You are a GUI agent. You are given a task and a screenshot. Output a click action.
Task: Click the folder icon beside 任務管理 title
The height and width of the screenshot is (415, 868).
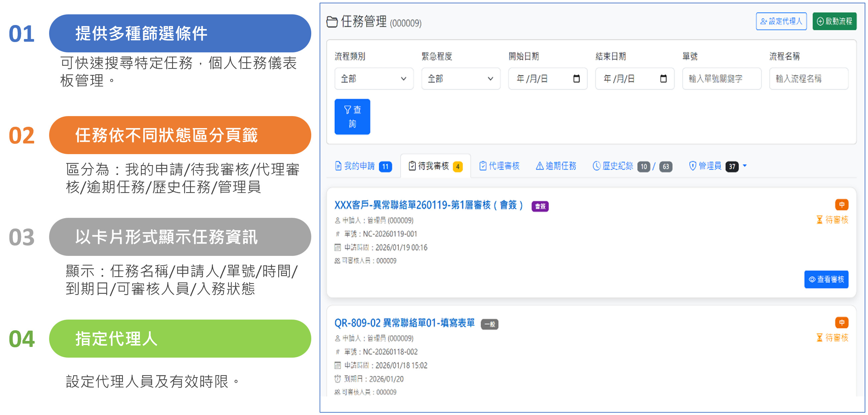point(332,22)
